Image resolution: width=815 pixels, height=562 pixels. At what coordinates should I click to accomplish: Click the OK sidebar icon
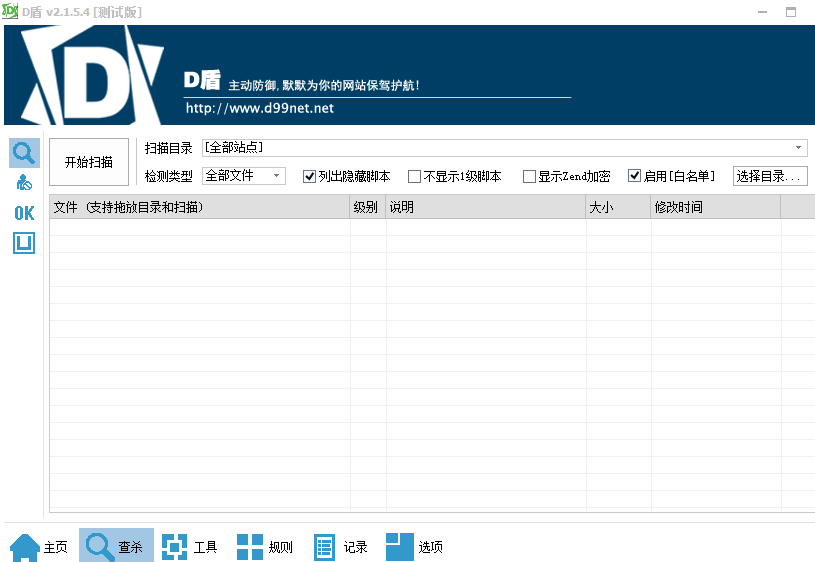click(24, 213)
